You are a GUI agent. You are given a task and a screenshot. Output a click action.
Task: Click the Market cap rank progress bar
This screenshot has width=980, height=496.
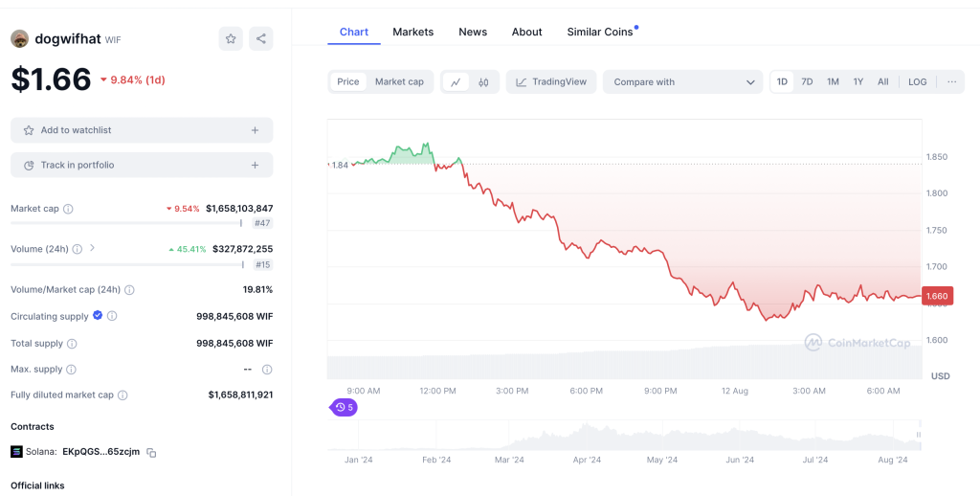point(126,223)
